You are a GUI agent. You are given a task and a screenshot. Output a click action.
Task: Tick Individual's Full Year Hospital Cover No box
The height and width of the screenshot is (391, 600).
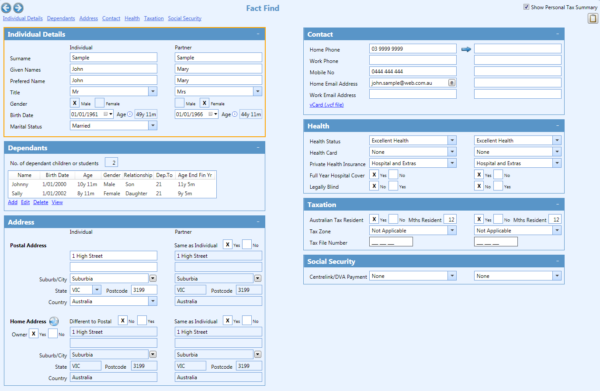click(393, 175)
